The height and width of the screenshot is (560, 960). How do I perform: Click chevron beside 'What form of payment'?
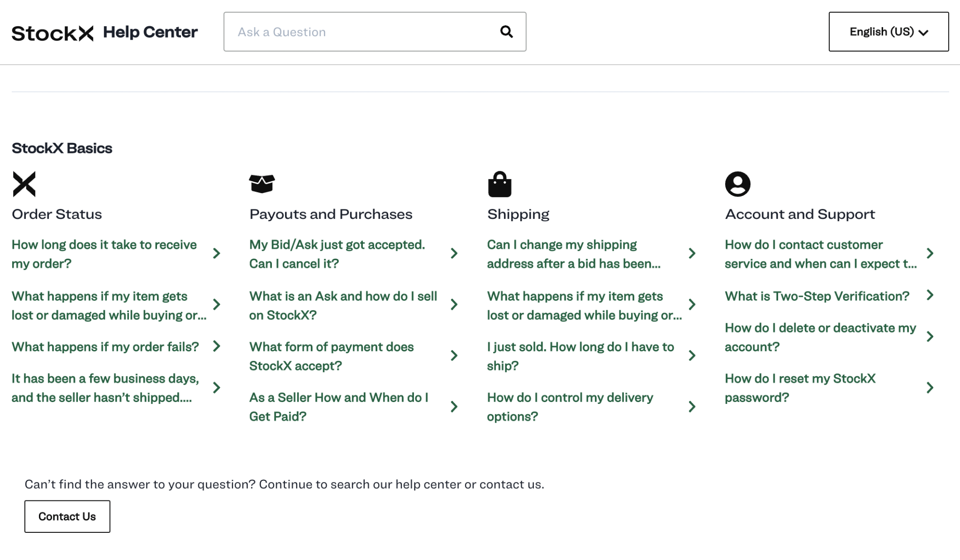454,356
